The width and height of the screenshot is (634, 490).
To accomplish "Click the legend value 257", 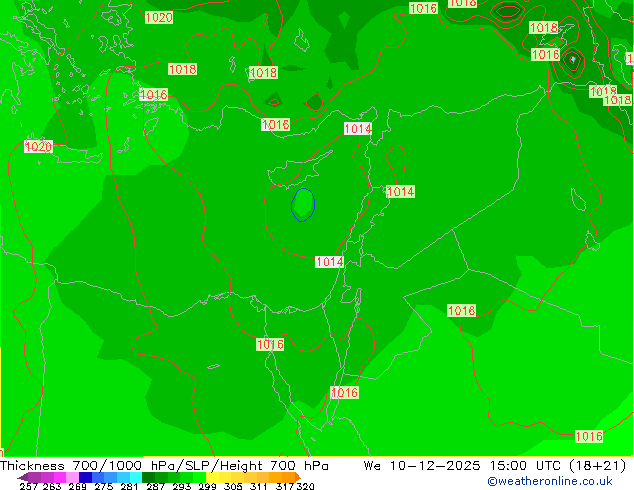I will (29, 486).
